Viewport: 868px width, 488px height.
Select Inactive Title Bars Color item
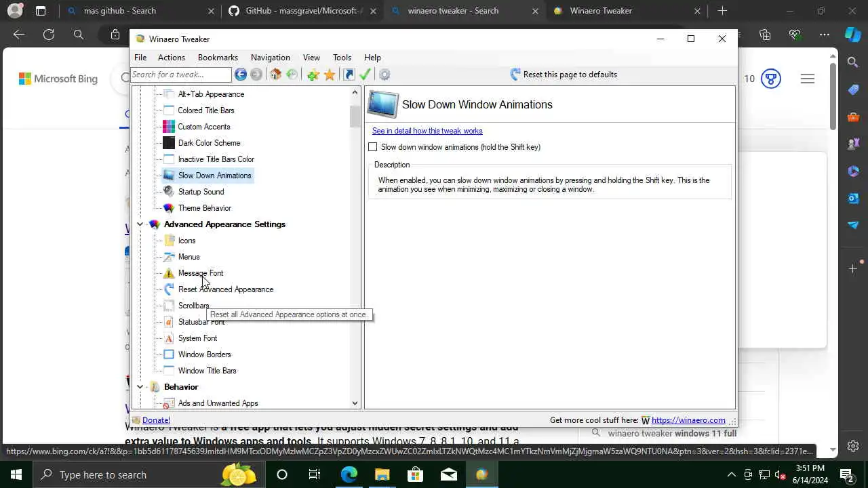[x=216, y=159]
